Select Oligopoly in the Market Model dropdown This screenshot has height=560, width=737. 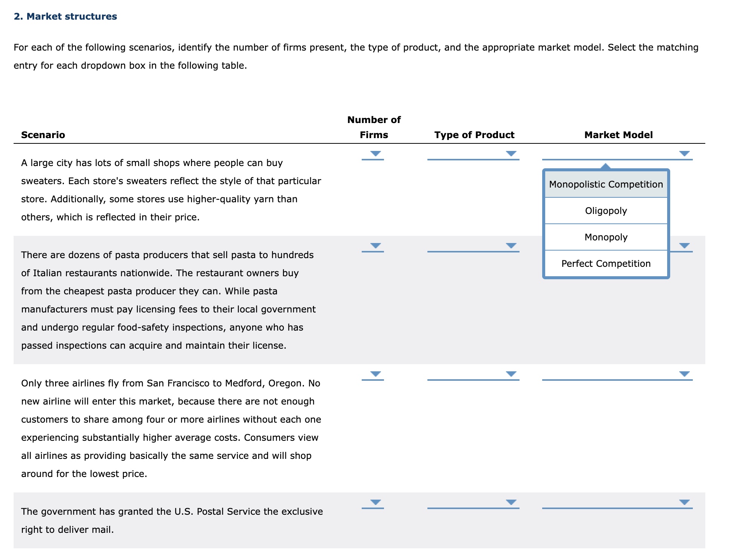[x=605, y=211]
